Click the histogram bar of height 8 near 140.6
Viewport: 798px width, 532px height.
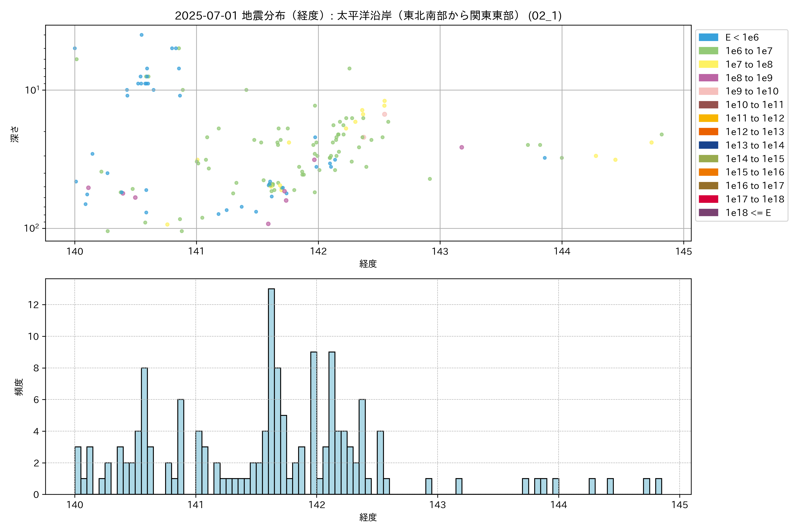144,431
